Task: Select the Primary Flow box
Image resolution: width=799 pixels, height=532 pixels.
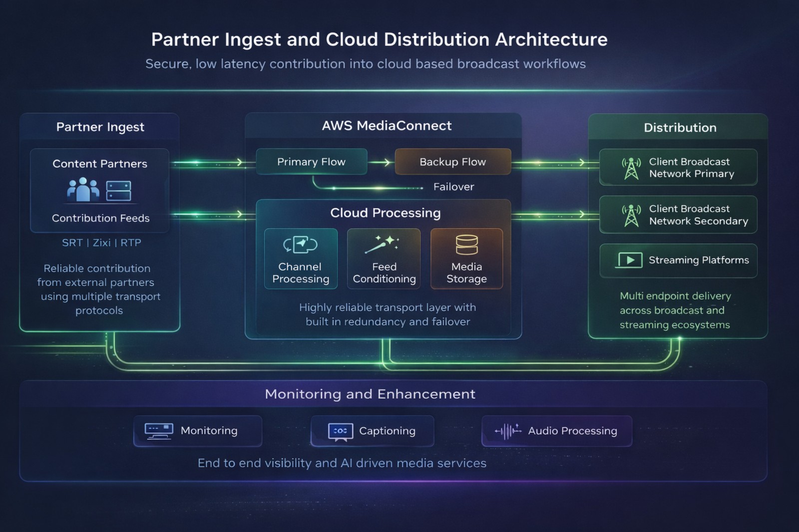Action: (312, 162)
